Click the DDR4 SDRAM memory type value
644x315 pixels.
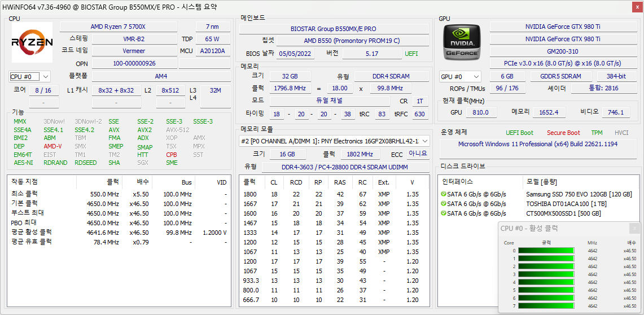(x=391, y=76)
